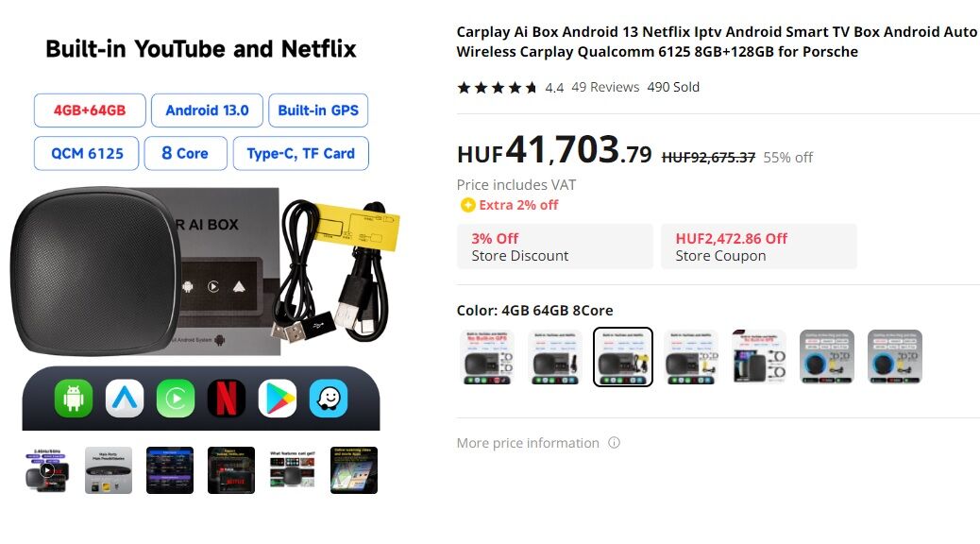
Task: Click the Android Auto icon in product image
Action: tap(125, 399)
